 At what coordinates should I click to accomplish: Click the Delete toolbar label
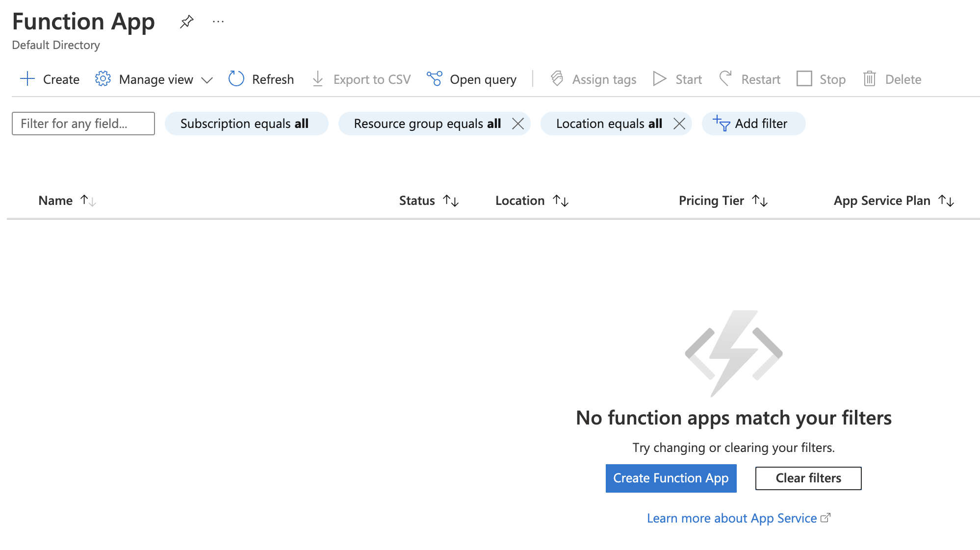click(903, 79)
